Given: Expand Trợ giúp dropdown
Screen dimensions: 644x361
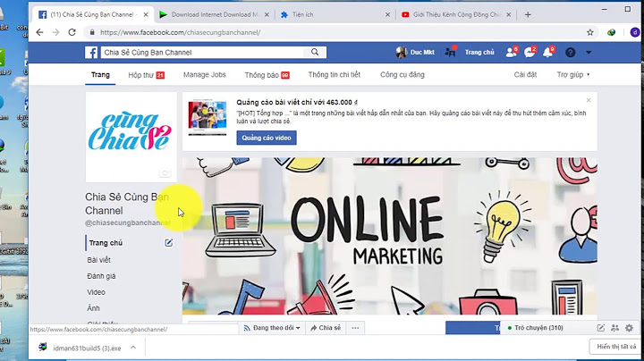Looking at the screenshot, I should point(573,75).
